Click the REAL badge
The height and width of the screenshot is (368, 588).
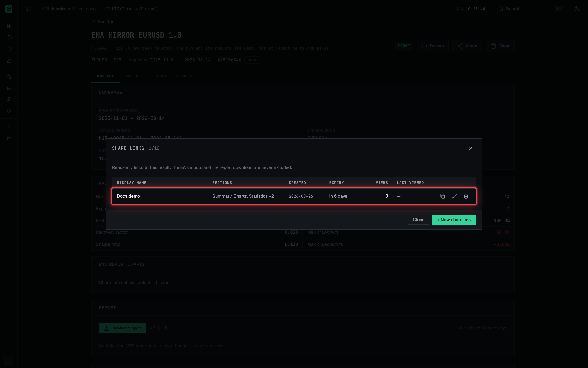(x=252, y=60)
